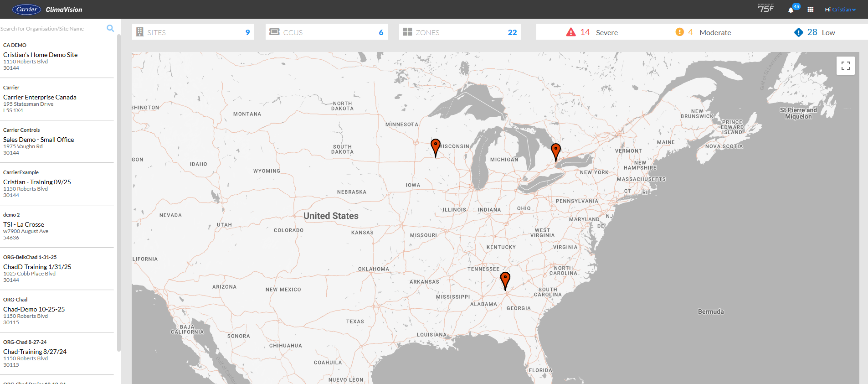868x384 pixels.
Task: Click the CCUs device icon
Action: click(x=274, y=32)
